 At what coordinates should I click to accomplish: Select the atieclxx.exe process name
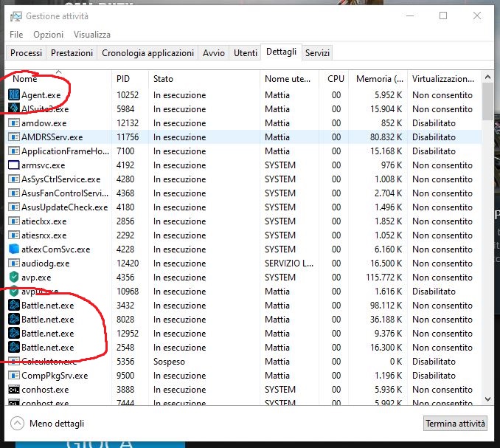click(44, 221)
